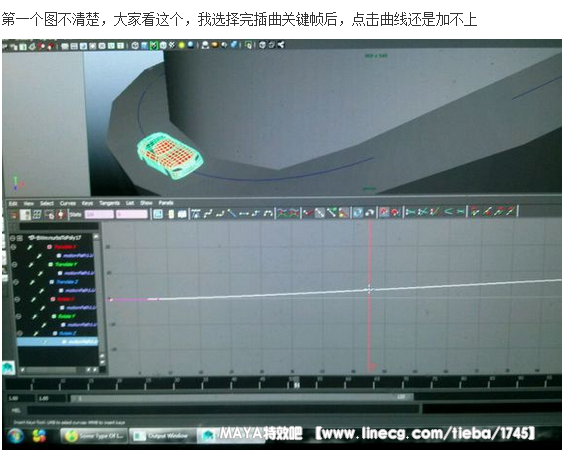
Task: Click the MEL command line field
Action: [x=223, y=410]
